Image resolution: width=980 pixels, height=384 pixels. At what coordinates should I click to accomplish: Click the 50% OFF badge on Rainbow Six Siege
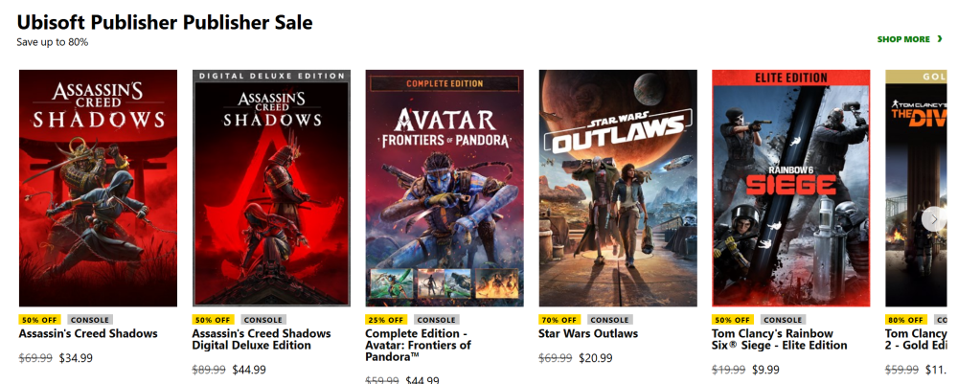tap(733, 320)
